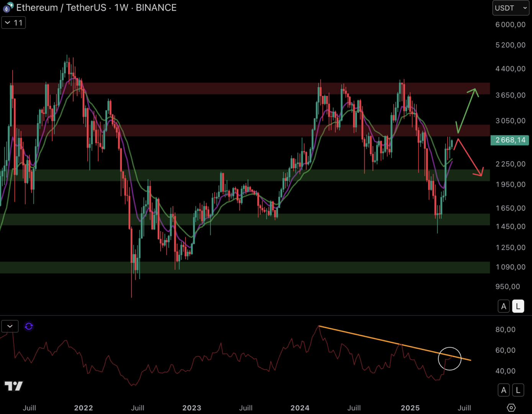Click the 2022 time axis label
The image size is (532, 414).
pos(83,408)
